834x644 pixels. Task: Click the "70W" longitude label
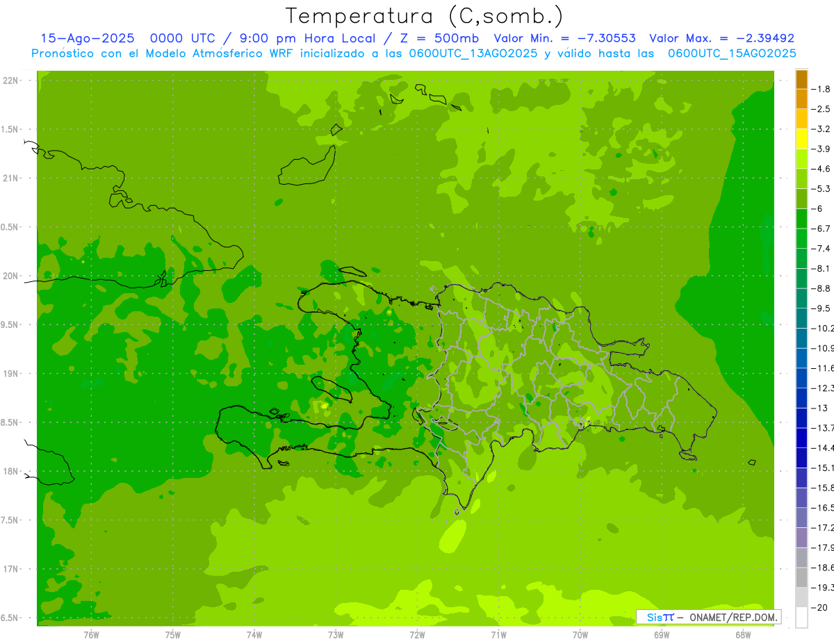[580, 634]
